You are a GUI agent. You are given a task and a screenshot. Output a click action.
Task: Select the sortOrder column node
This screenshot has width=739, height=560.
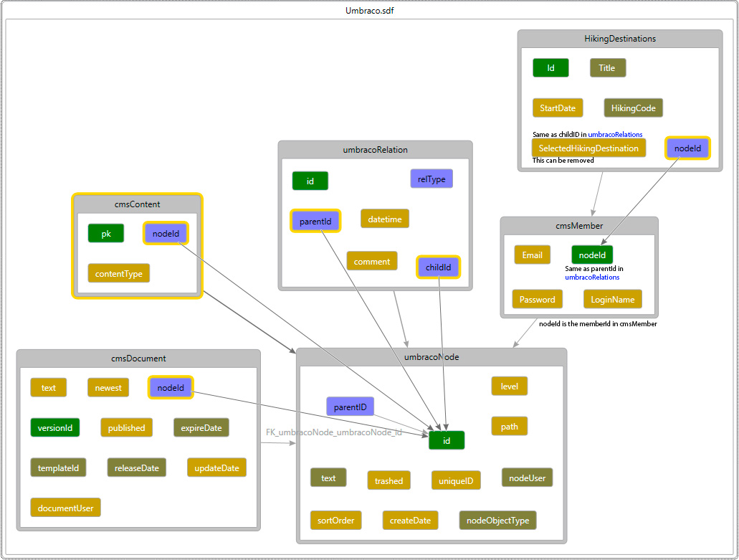335,521
